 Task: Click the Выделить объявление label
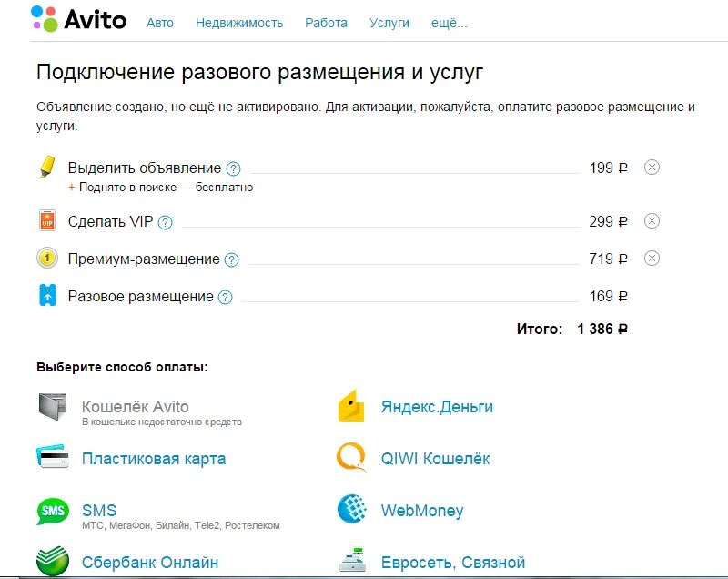[145, 168]
